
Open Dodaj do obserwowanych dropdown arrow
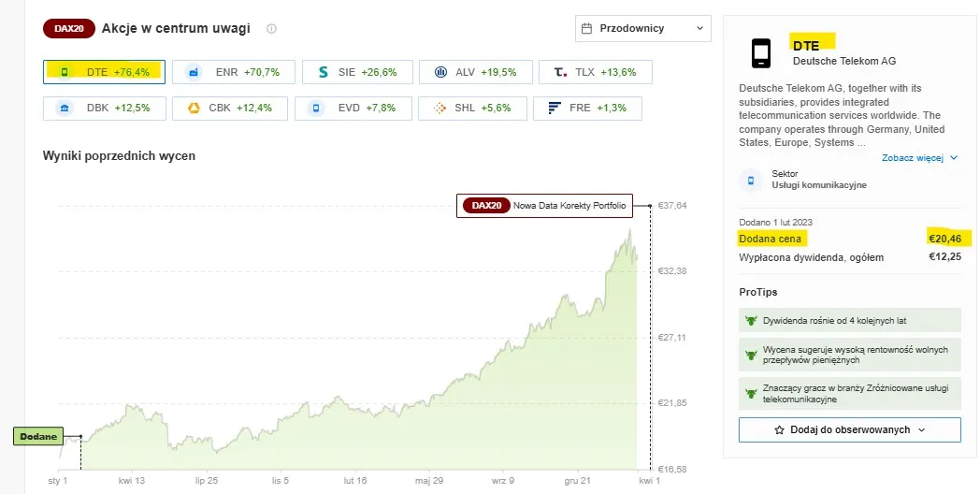pos(921,430)
